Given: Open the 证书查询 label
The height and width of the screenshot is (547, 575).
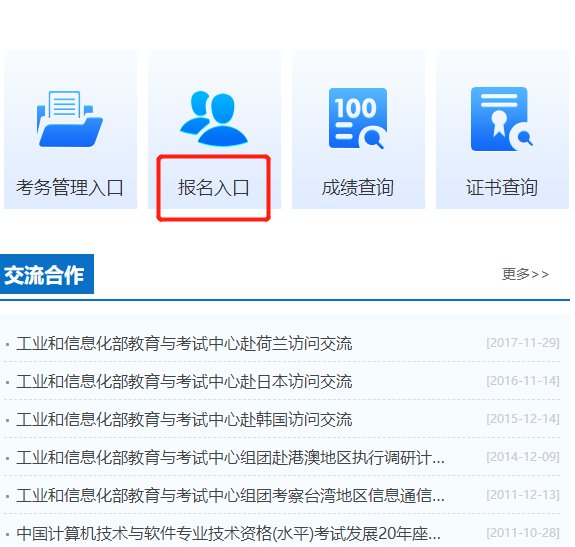Looking at the screenshot, I should point(502,187).
